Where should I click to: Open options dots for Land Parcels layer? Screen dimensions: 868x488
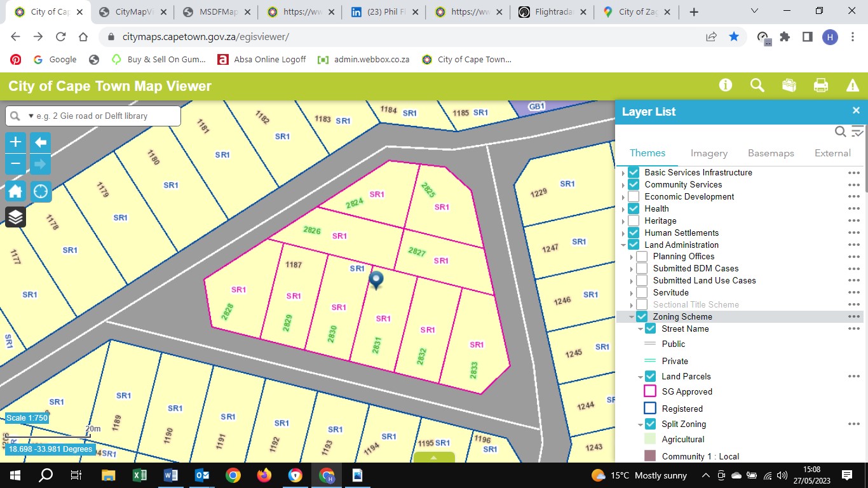pyautogui.click(x=853, y=376)
